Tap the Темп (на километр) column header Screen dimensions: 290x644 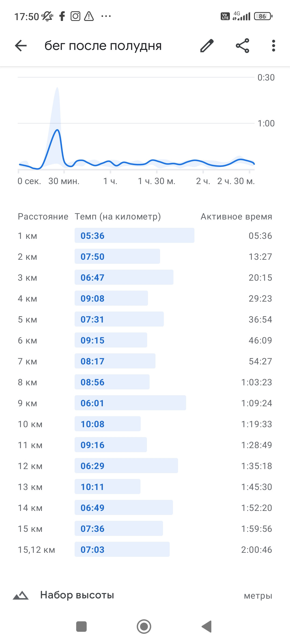[118, 216]
